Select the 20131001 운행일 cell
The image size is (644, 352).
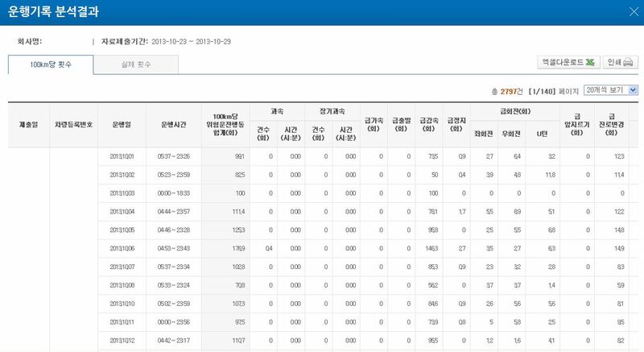tap(122, 156)
